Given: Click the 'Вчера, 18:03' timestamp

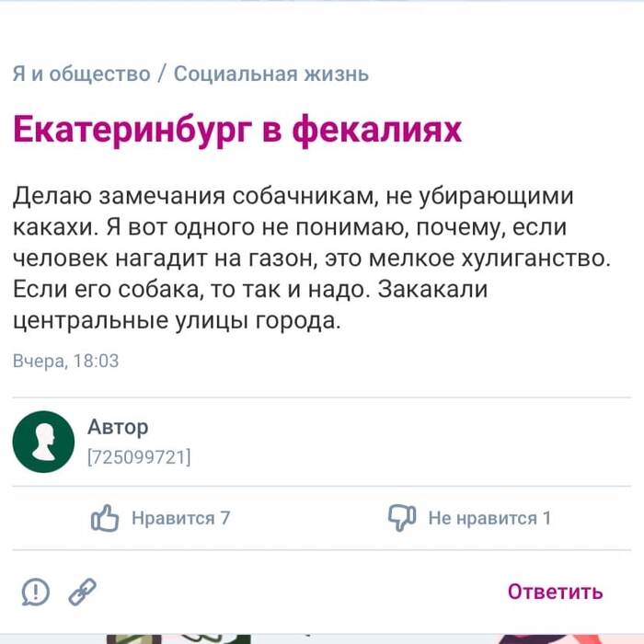Looking at the screenshot, I should point(66,361).
